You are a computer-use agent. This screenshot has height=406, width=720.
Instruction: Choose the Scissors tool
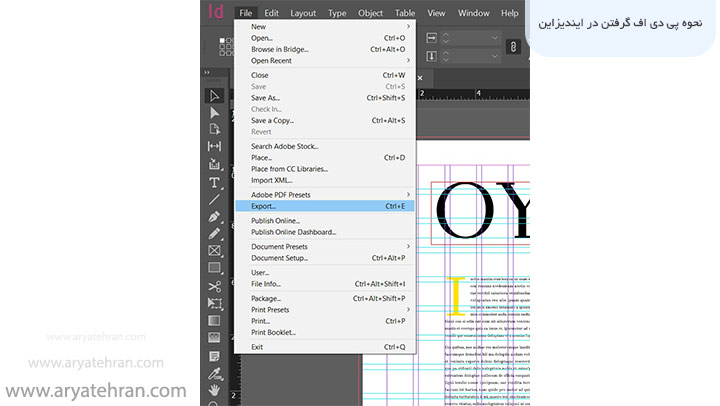[214, 286]
